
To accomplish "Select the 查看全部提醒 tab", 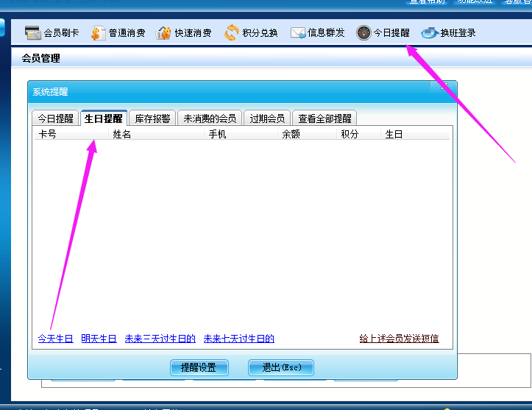I will [x=324, y=119].
